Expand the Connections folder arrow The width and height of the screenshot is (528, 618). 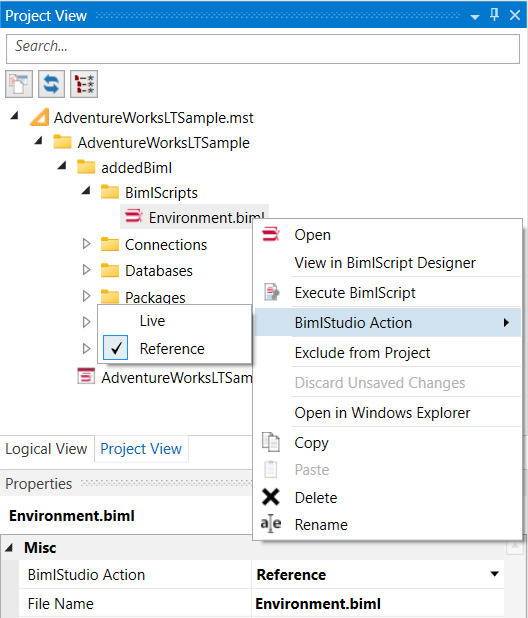[86, 244]
